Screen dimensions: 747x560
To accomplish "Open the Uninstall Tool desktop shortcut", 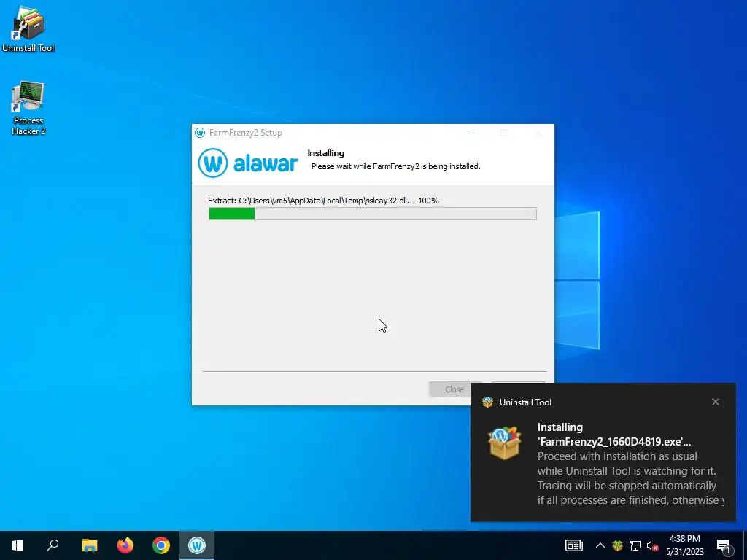I will click(x=28, y=28).
